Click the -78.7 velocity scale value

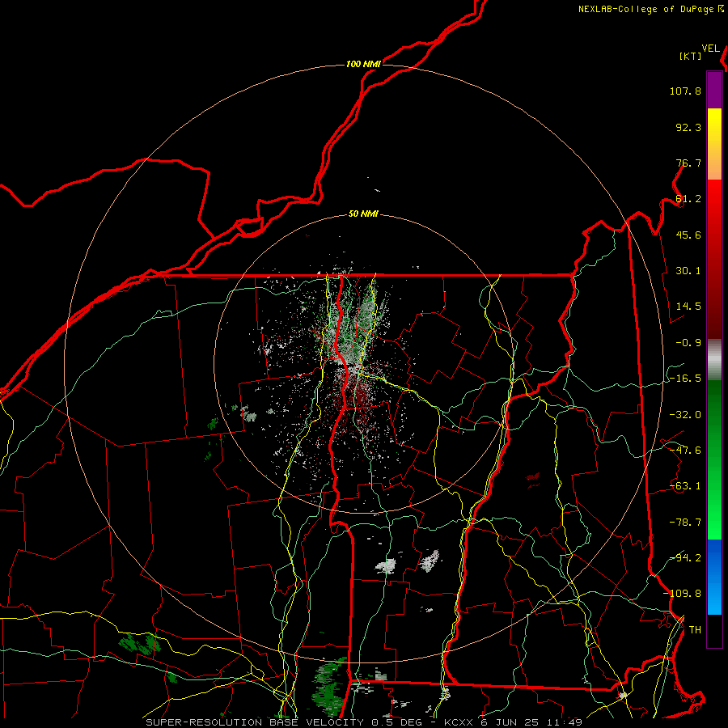[685, 523]
